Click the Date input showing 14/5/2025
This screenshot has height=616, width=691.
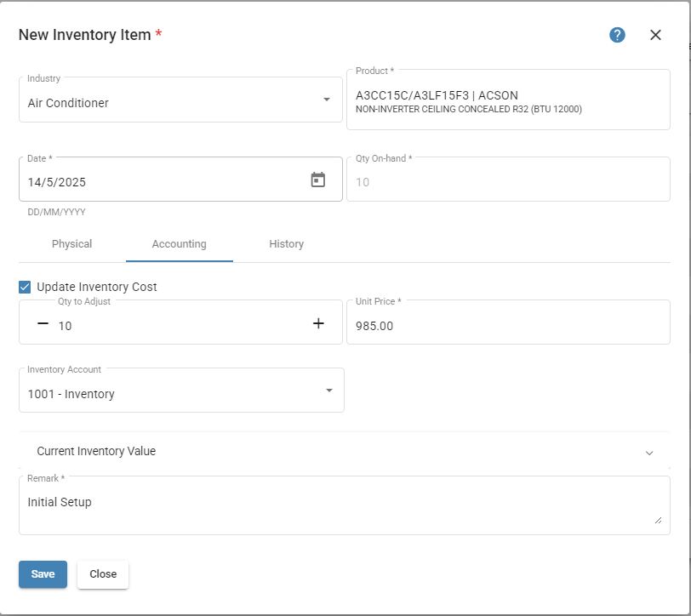162,182
